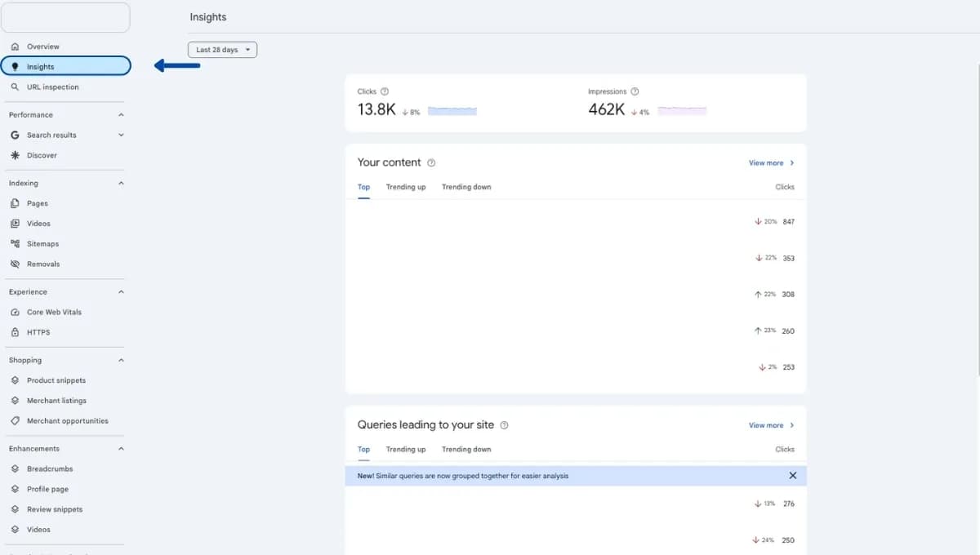Click View more in Queries leading to your site

(x=772, y=425)
